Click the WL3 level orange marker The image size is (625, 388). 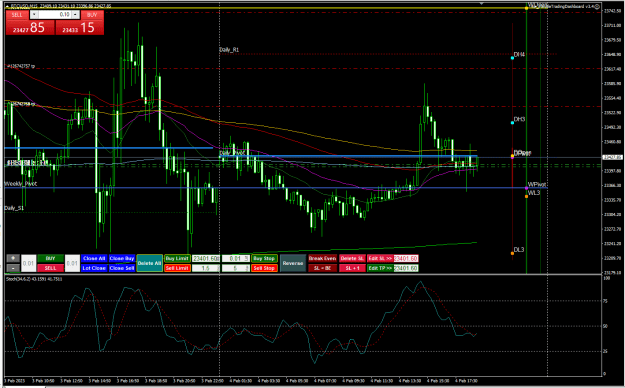click(527, 196)
